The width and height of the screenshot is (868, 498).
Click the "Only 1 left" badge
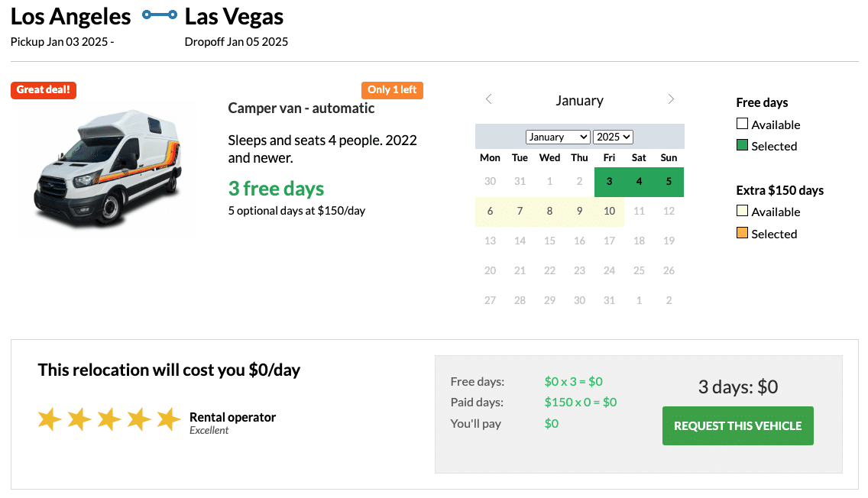click(392, 89)
